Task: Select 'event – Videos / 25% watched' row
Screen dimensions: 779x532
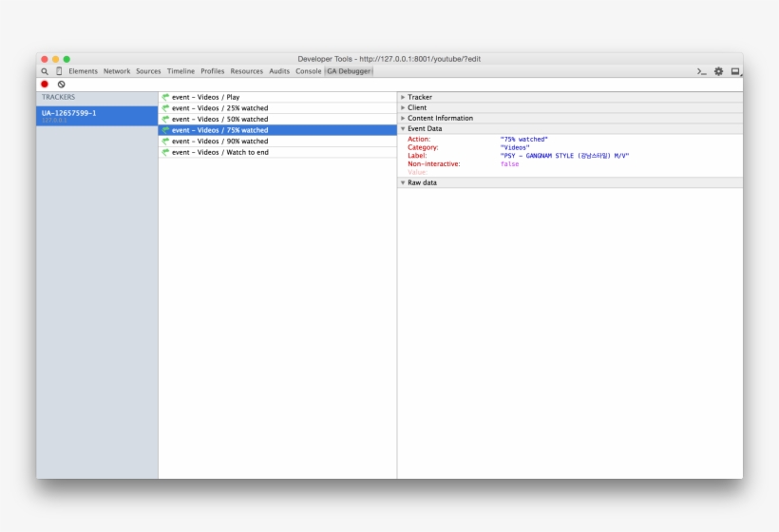Action: point(277,107)
